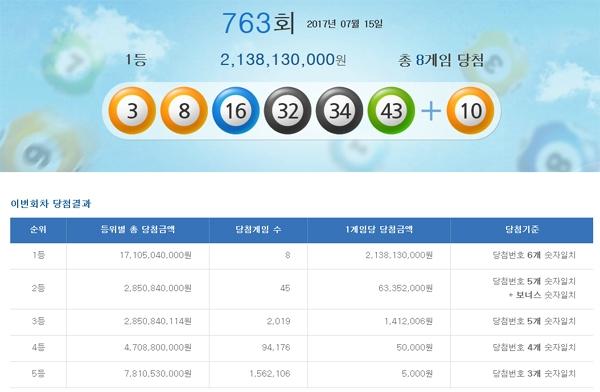Select the 4등 rank cell

38,348
